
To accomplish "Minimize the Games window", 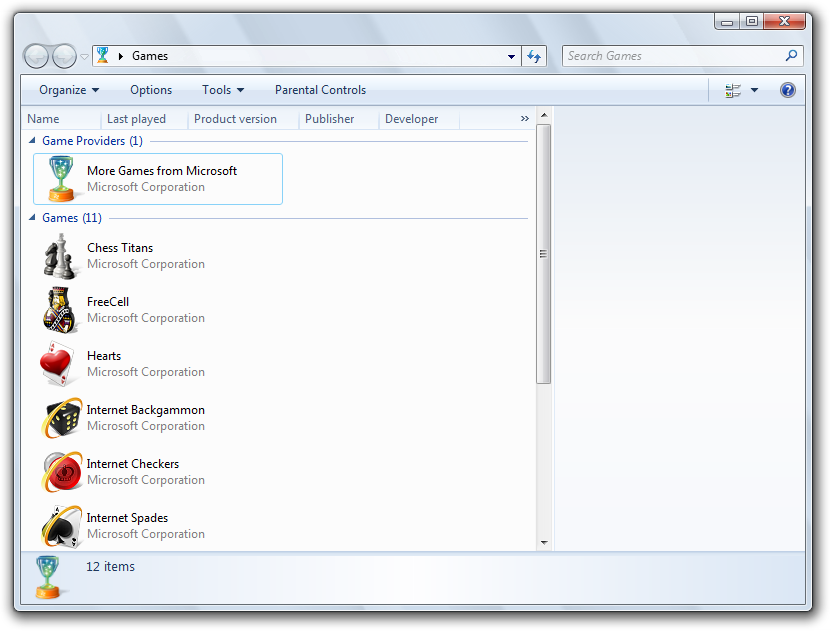I will click(x=727, y=22).
